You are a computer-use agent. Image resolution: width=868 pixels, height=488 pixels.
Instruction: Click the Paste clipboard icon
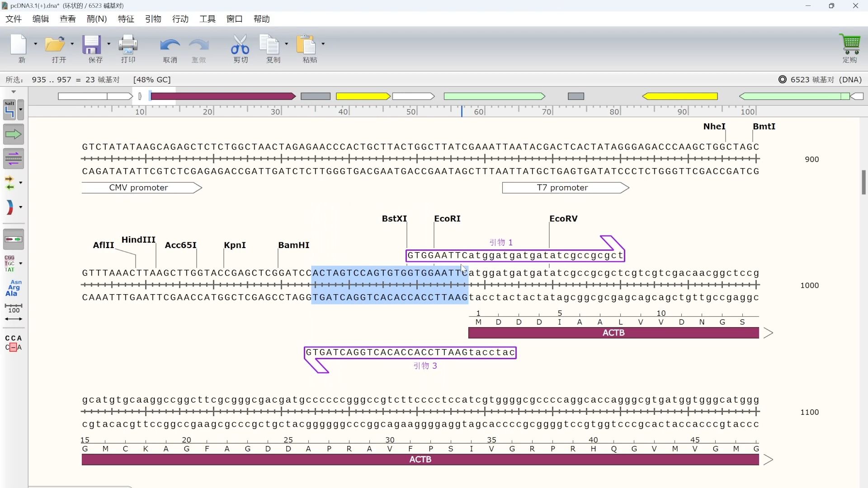pyautogui.click(x=307, y=44)
